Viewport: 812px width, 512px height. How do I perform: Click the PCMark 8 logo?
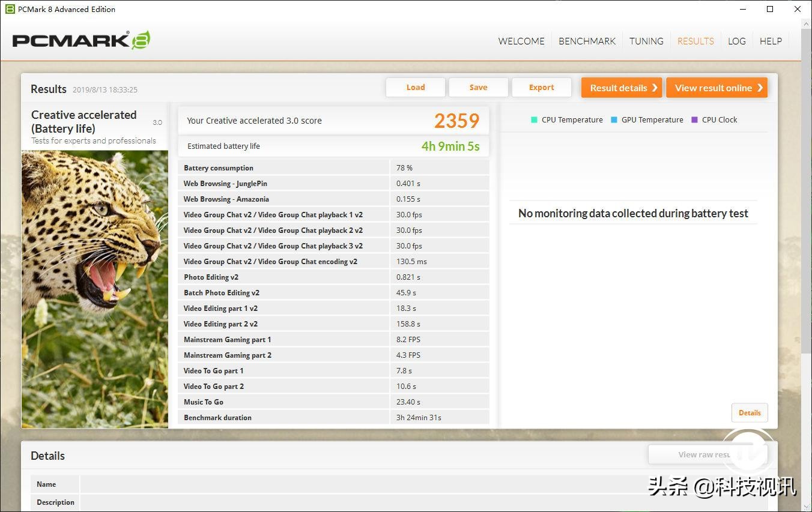tap(81, 40)
